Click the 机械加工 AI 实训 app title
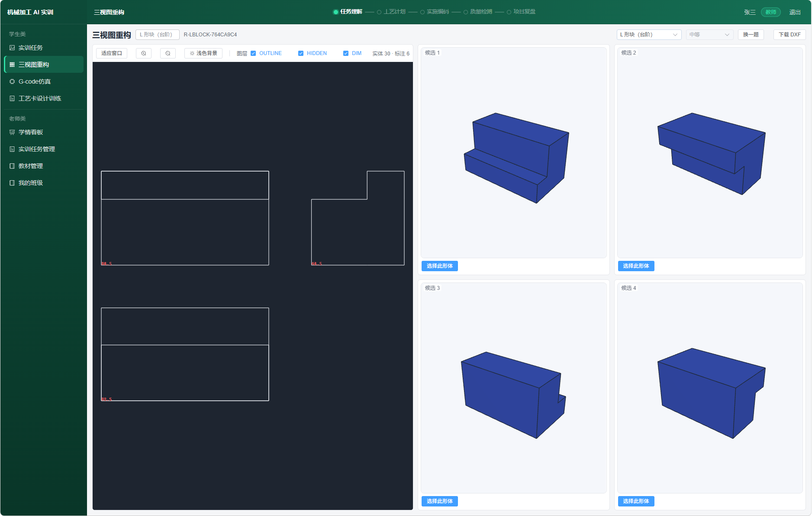This screenshot has height=516, width=812. (x=30, y=12)
